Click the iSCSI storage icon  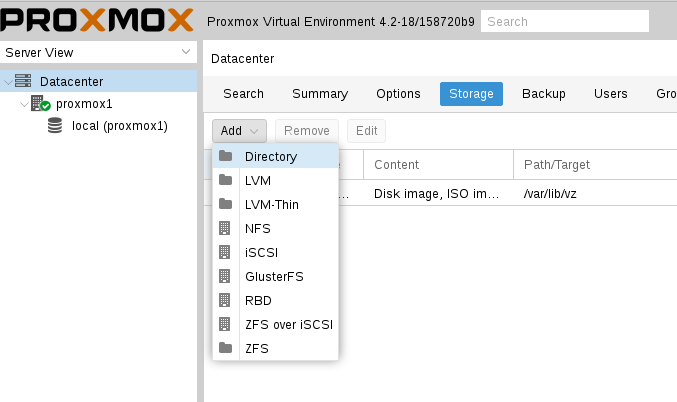click(226, 253)
